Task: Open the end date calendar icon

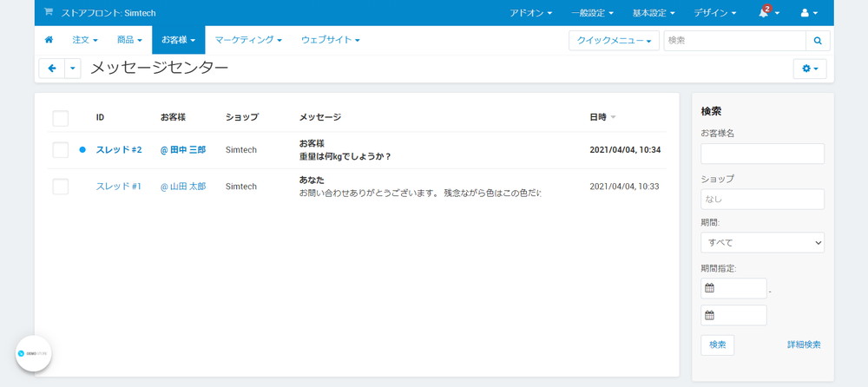Action: click(709, 315)
